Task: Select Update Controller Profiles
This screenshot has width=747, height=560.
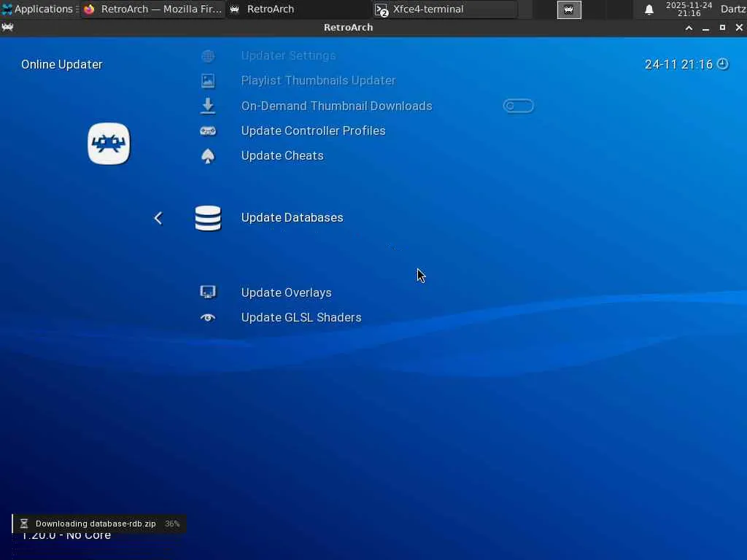Action: click(x=313, y=131)
